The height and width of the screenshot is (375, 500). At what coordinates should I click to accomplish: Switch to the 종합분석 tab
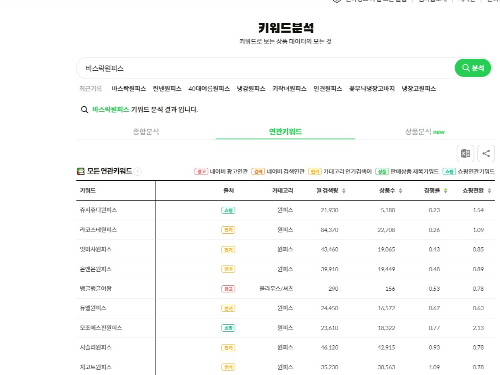[x=146, y=132]
